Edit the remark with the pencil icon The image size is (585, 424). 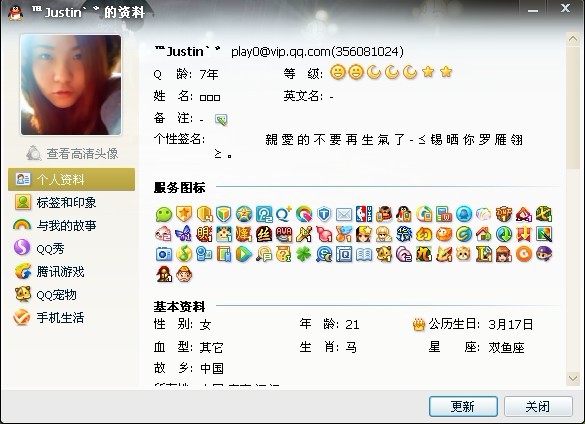tap(221, 119)
